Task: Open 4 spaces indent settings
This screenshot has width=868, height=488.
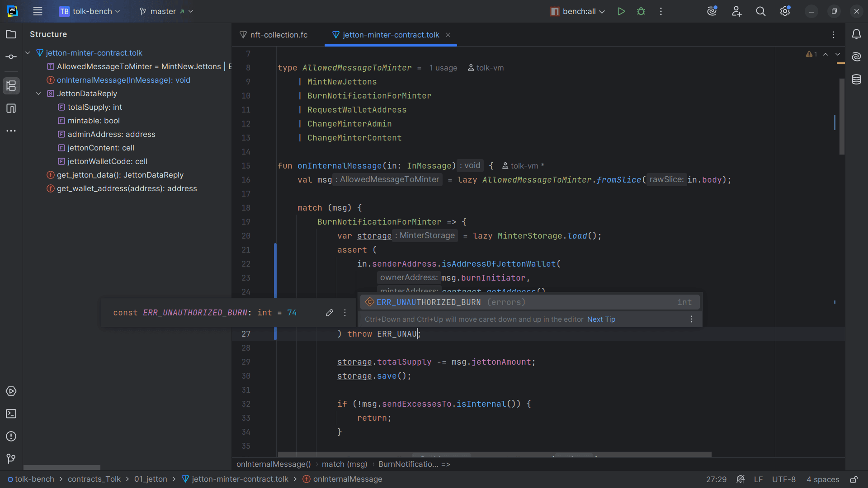Action: 823,479
